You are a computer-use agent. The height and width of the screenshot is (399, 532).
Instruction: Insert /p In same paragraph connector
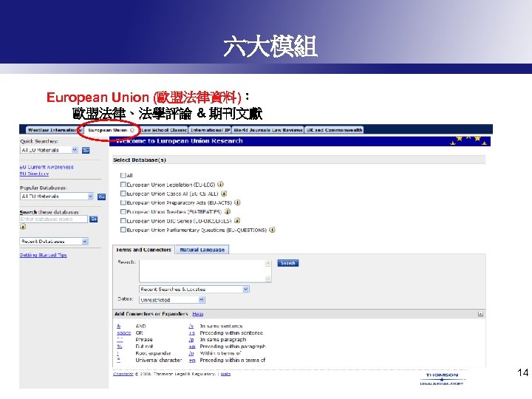pyautogui.click(x=191, y=340)
